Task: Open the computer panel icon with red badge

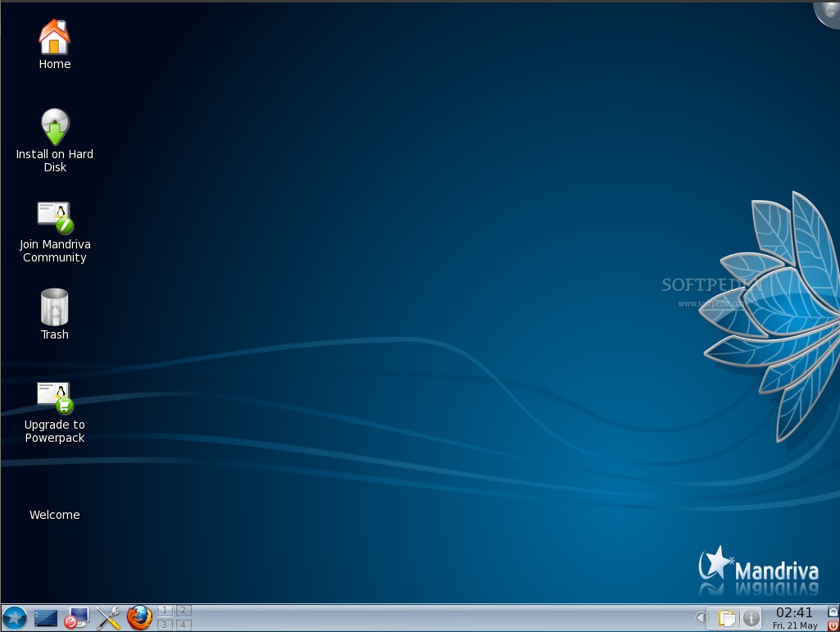Action: click(x=76, y=618)
